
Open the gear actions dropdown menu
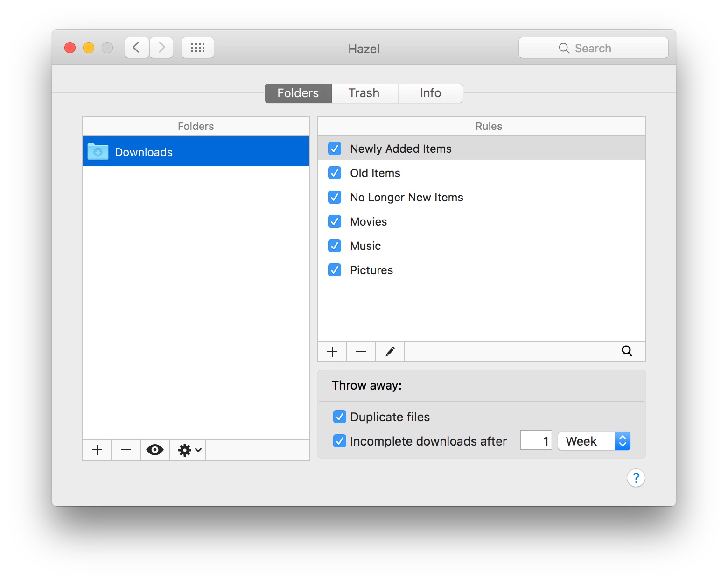[x=189, y=450]
